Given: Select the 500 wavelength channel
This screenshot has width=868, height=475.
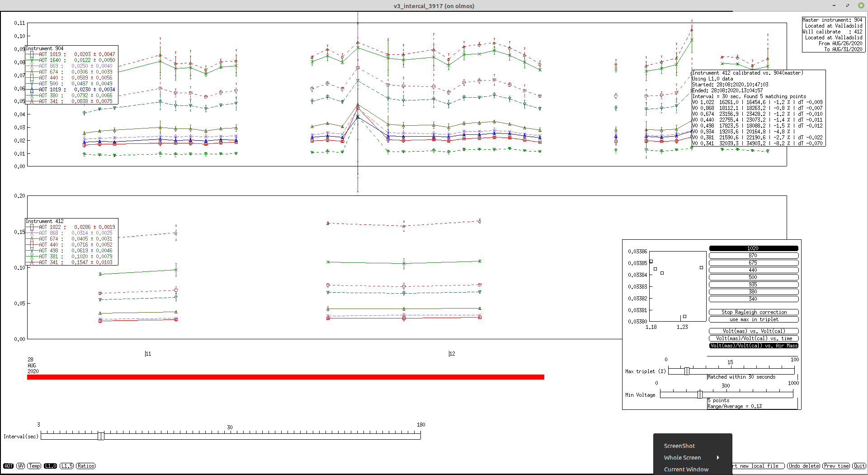Looking at the screenshot, I should click(x=754, y=277).
